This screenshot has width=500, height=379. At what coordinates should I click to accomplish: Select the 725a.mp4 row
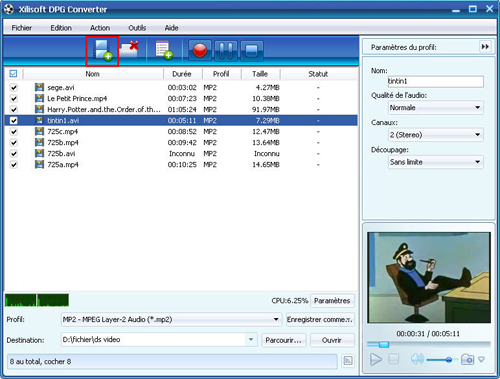pyautogui.click(x=181, y=165)
